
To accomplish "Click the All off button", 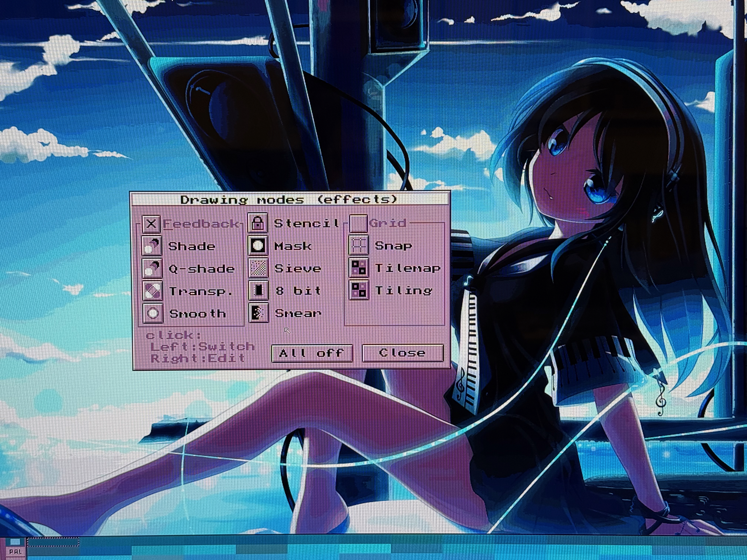I will (312, 353).
